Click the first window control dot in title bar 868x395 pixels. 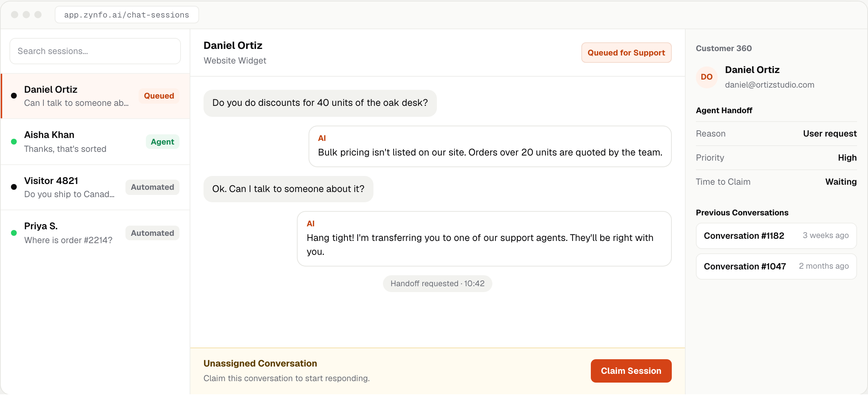tap(15, 15)
